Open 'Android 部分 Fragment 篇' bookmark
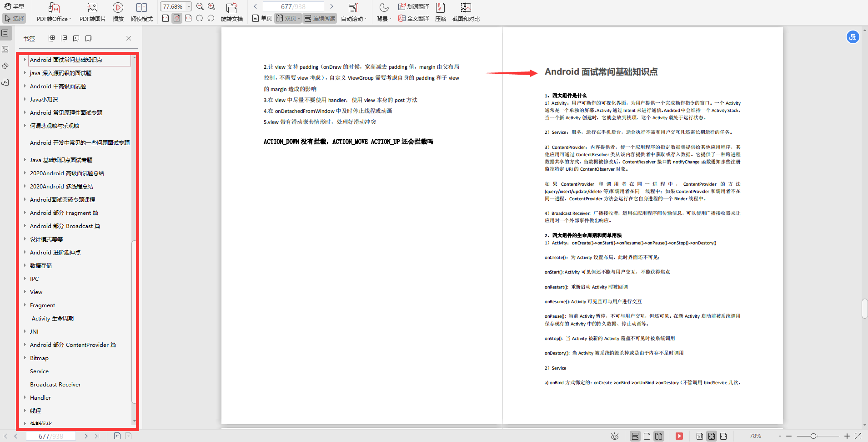868x442 pixels. (64, 213)
